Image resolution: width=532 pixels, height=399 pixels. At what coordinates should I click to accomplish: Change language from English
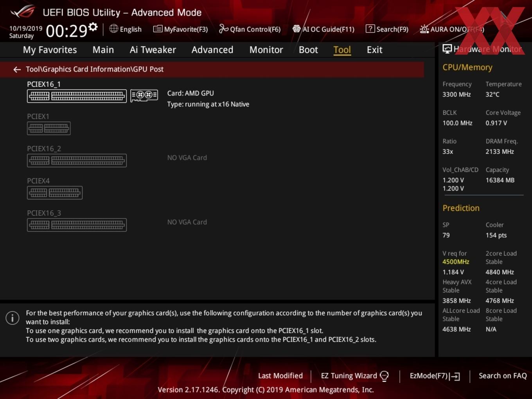tap(131, 29)
